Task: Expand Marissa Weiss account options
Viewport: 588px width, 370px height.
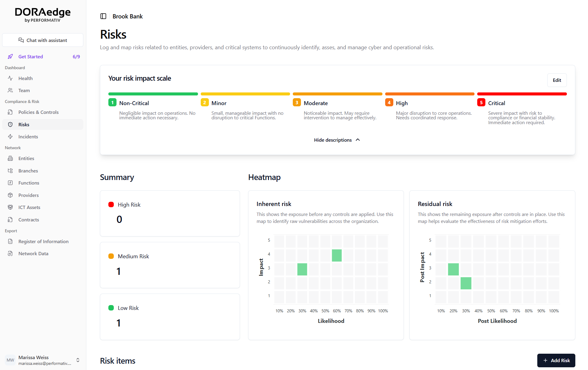Action: [x=78, y=360]
